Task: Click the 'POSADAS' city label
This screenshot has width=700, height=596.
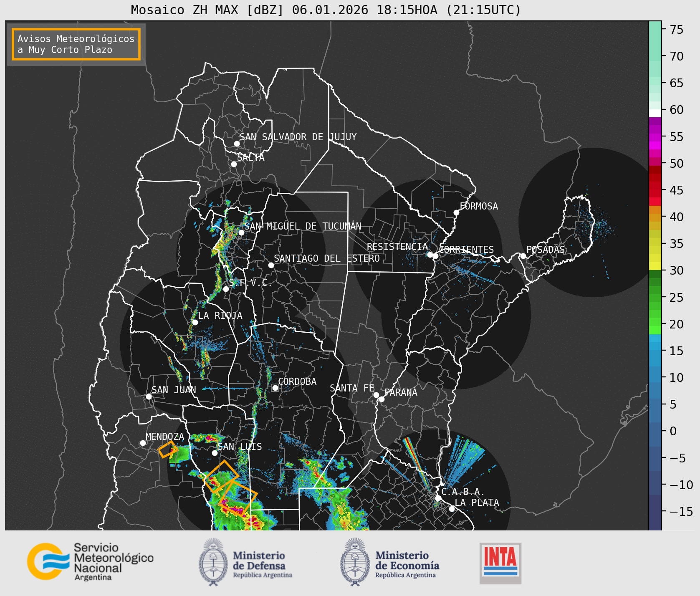Action: (x=546, y=250)
